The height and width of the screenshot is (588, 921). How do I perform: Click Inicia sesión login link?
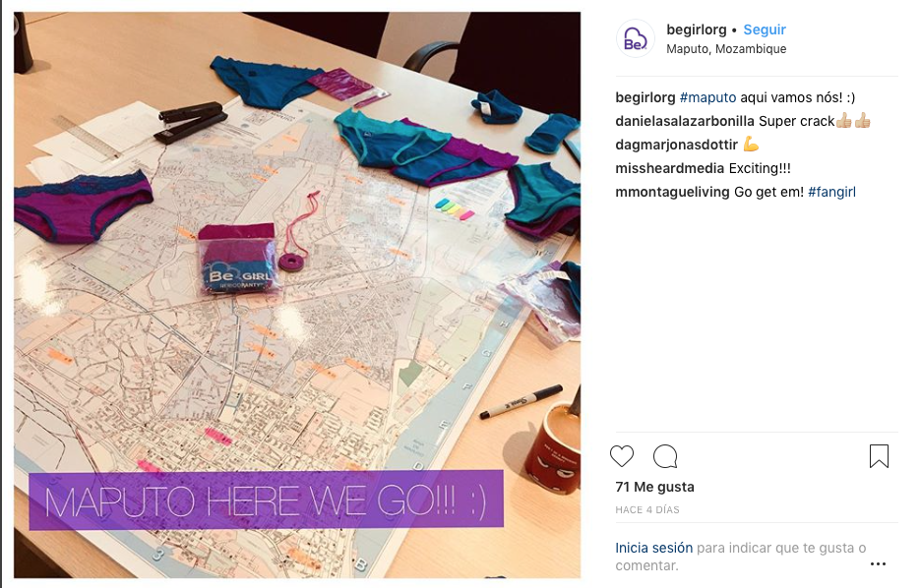(653, 548)
